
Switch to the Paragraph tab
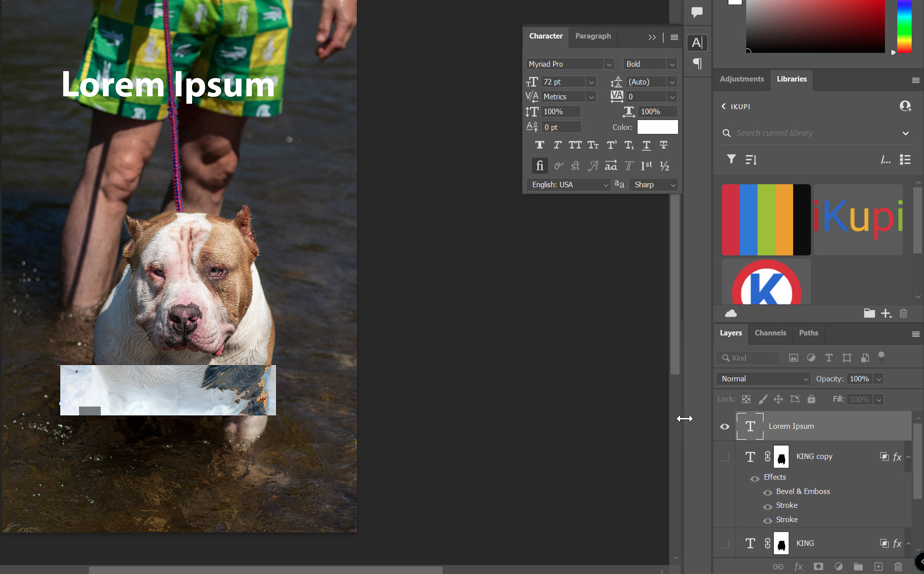click(593, 36)
